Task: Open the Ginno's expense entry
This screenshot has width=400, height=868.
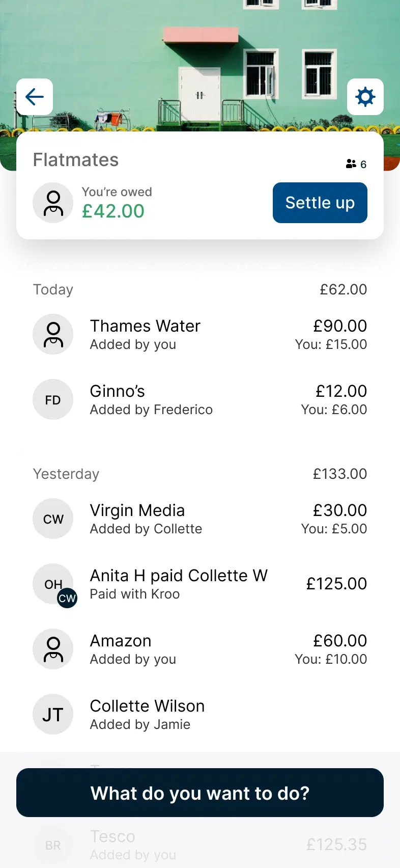Action: 200,399
